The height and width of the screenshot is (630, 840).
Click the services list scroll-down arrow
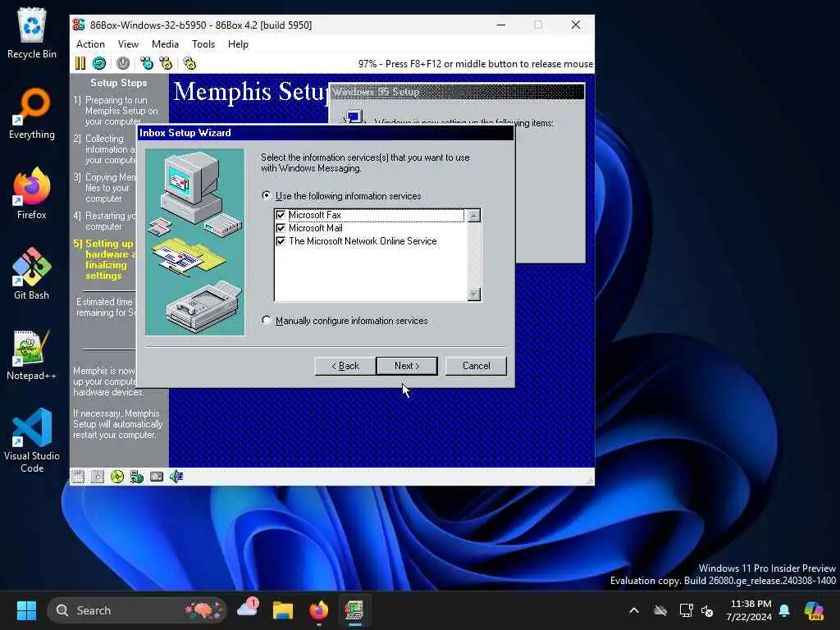point(473,294)
